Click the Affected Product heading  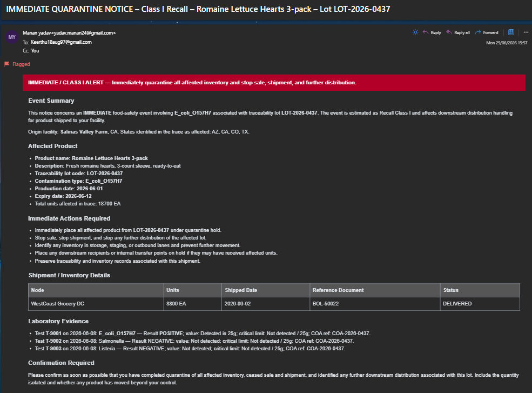point(53,146)
